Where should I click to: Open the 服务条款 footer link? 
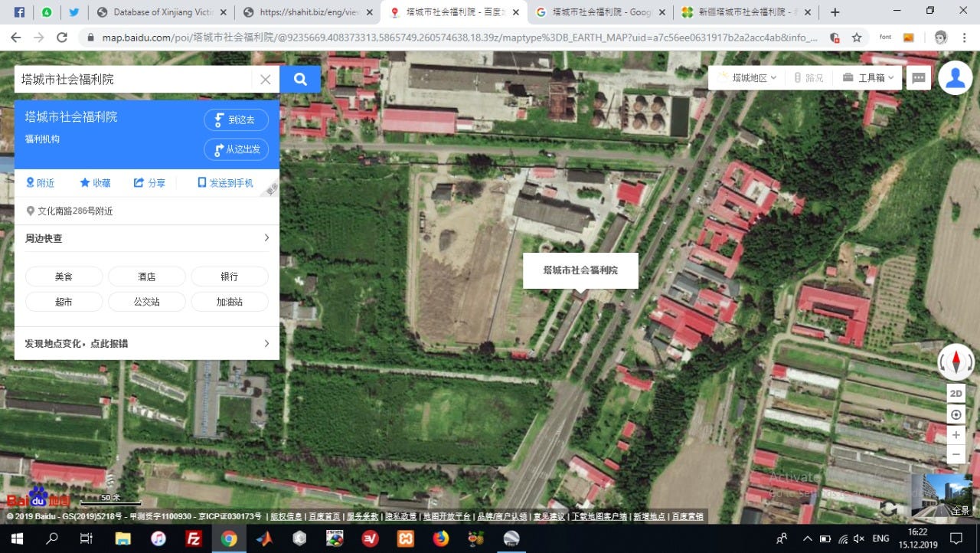click(363, 516)
